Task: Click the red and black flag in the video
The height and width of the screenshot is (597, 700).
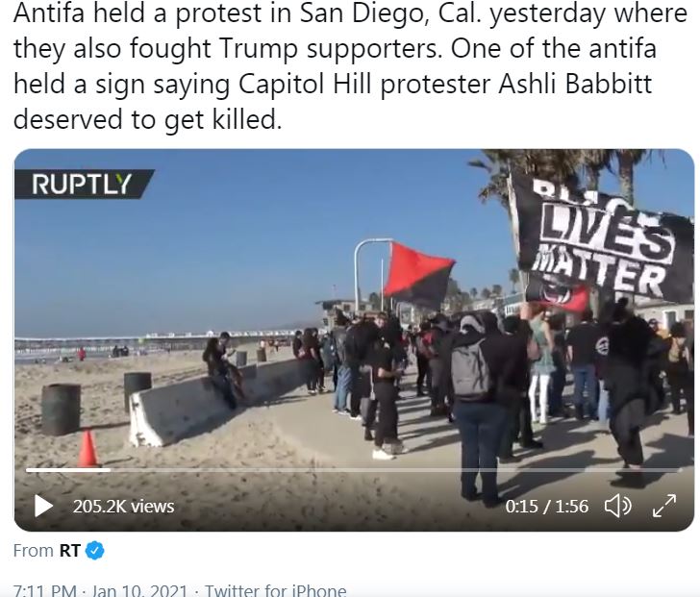Action: point(417,274)
